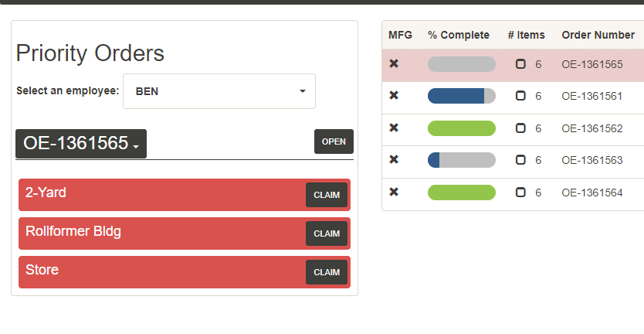Tick the items checkbox in row OE-1361563

pyautogui.click(x=520, y=160)
